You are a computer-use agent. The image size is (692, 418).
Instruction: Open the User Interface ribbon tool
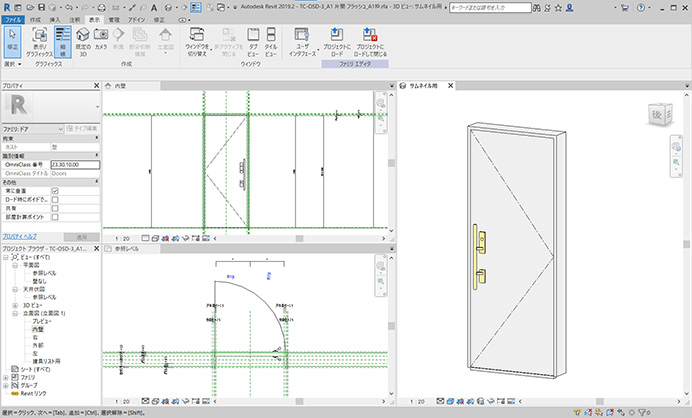[302, 41]
